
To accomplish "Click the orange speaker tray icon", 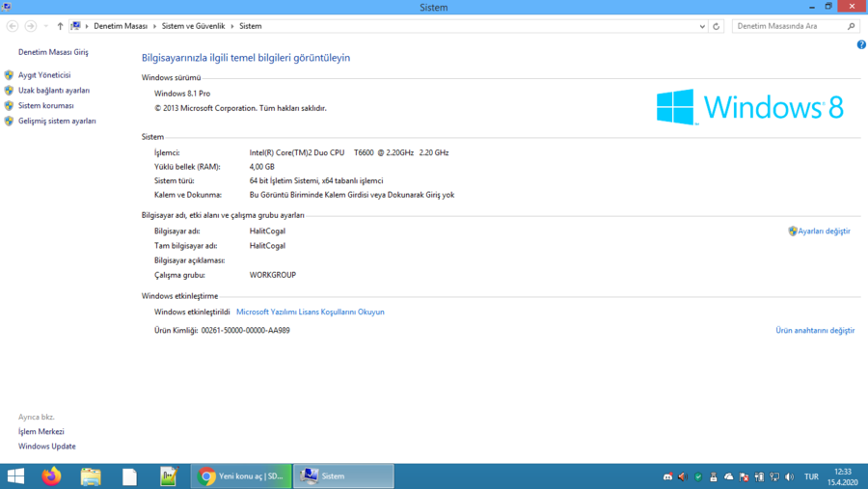I will tap(683, 476).
